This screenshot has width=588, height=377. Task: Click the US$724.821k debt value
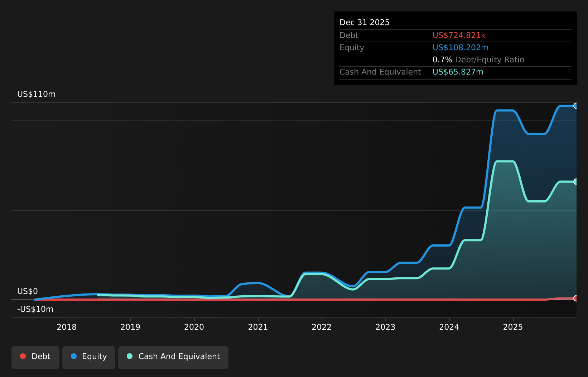[459, 35]
